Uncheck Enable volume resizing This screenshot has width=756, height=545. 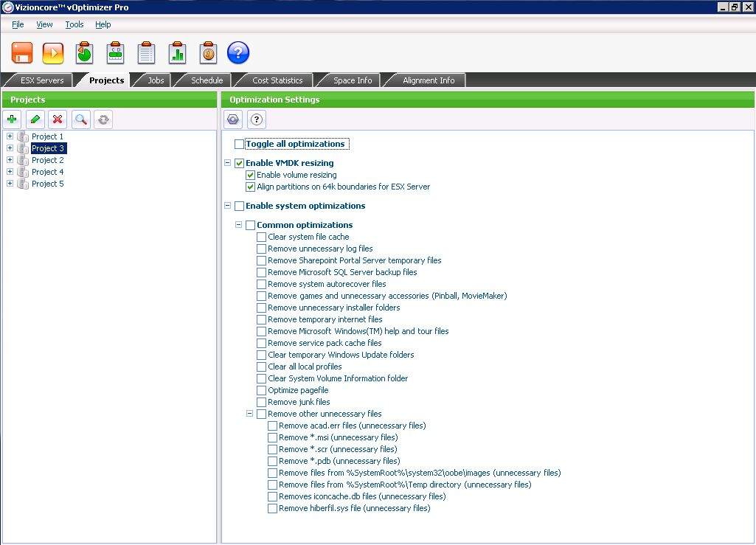[x=250, y=175]
